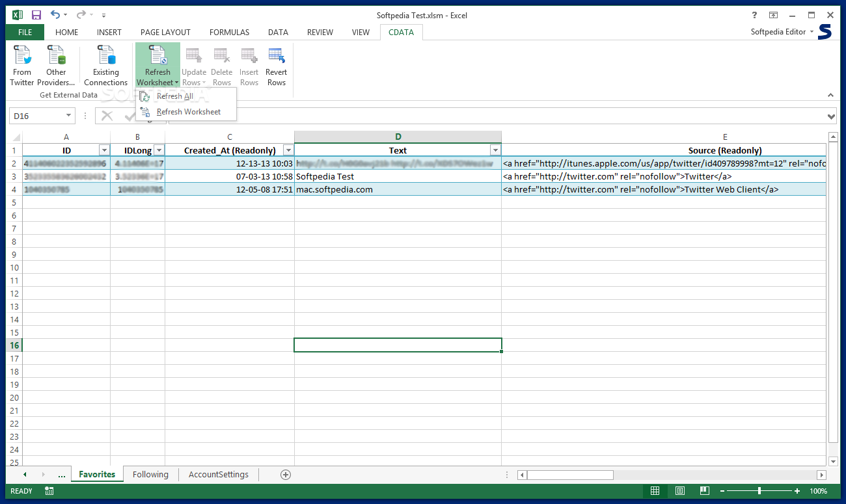Click the Update Rows ribbon button

coord(194,66)
